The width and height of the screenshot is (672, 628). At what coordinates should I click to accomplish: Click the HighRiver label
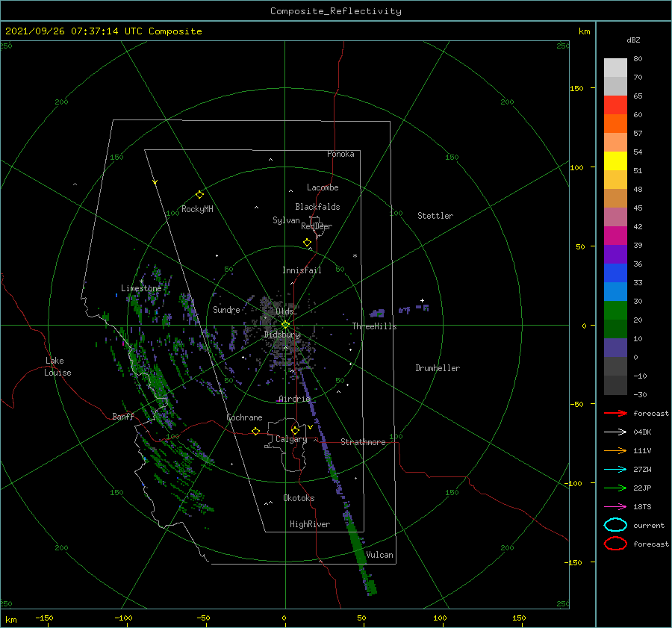tap(309, 524)
